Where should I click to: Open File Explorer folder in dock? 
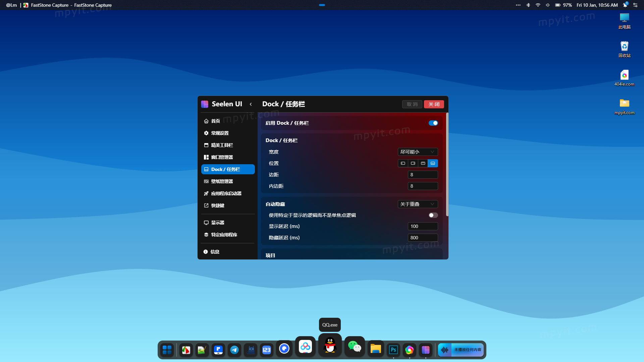coord(376,349)
